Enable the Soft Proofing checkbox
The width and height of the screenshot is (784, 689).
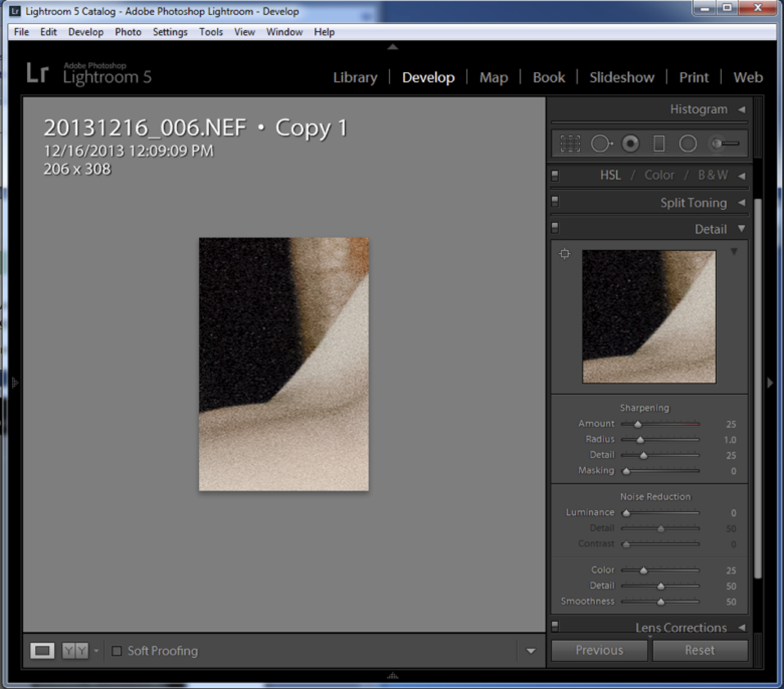click(117, 651)
